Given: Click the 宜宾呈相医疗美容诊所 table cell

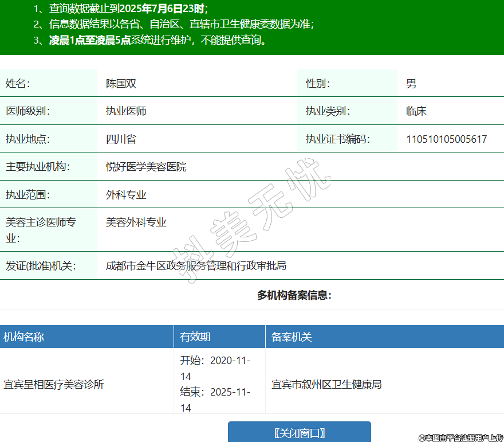Looking at the screenshot, I should pyautogui.click(x=54, y=385).
